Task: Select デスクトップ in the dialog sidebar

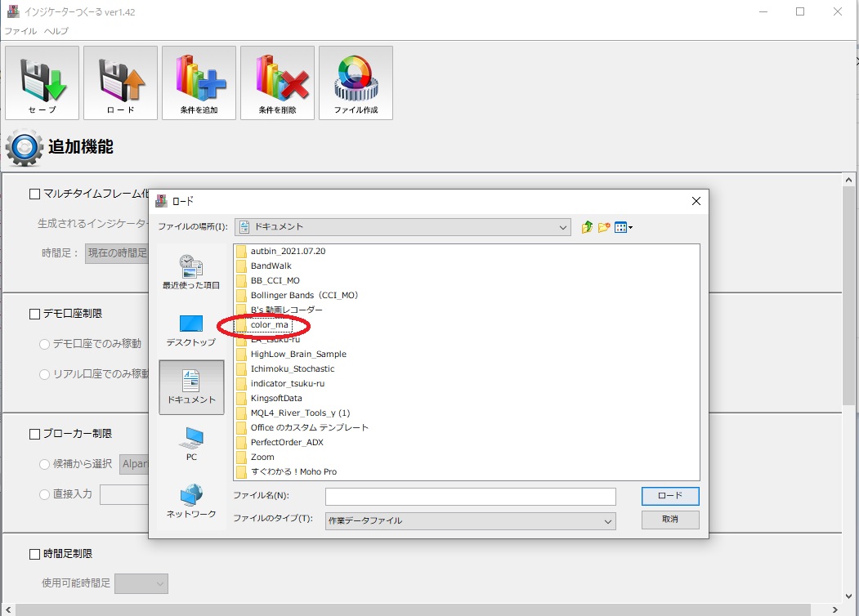Action: [191, 330]
